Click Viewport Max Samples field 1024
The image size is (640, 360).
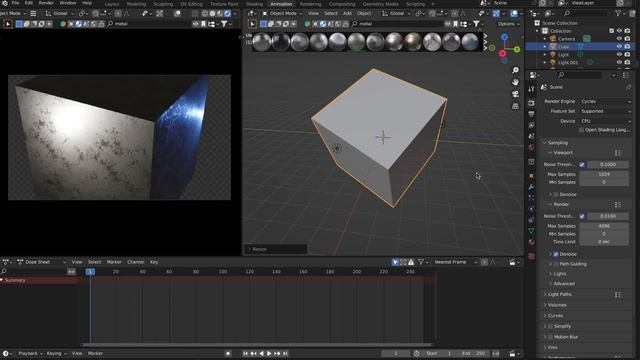pyautogui.click(x=604, y=174)
